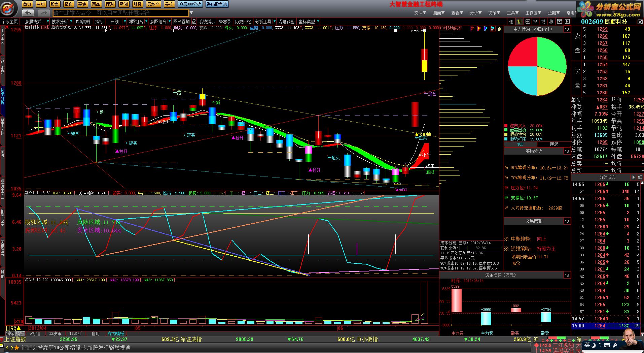
Task: Select 技术分析 in left vertical sidebar
Action: click(x=2, y=96)
